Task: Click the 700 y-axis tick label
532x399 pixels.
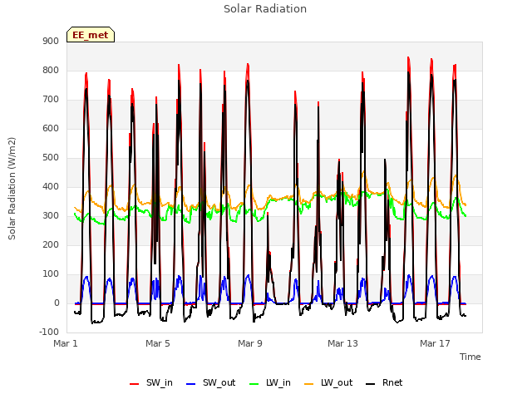Action: coord(51,100)
